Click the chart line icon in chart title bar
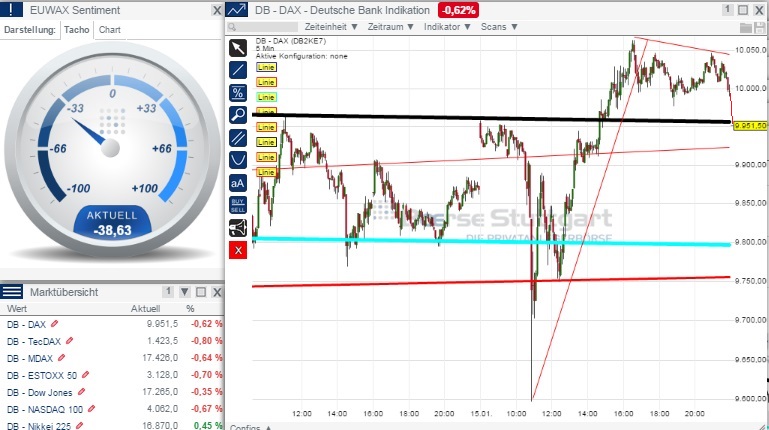This screenshot has height=430, width=769. [x=237, y=10]
